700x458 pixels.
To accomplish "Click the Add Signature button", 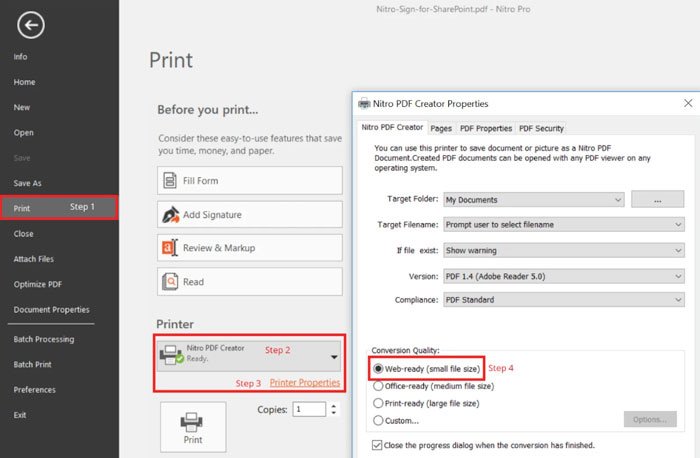I will pos(250,214).
